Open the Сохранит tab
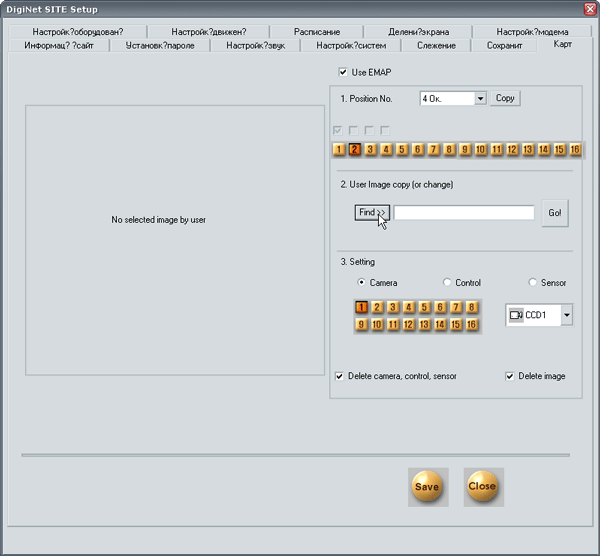600x556 pixels. [x=504, y=46]
